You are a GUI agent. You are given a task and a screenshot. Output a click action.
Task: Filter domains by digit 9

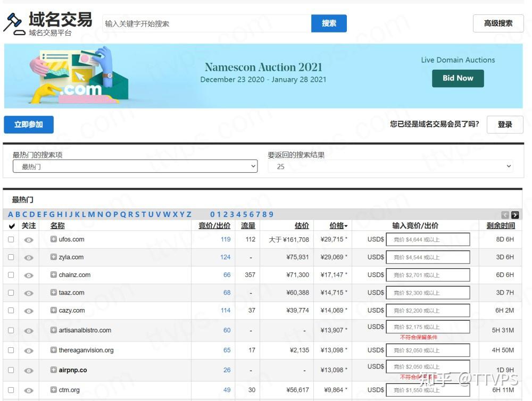pos(271,214)
